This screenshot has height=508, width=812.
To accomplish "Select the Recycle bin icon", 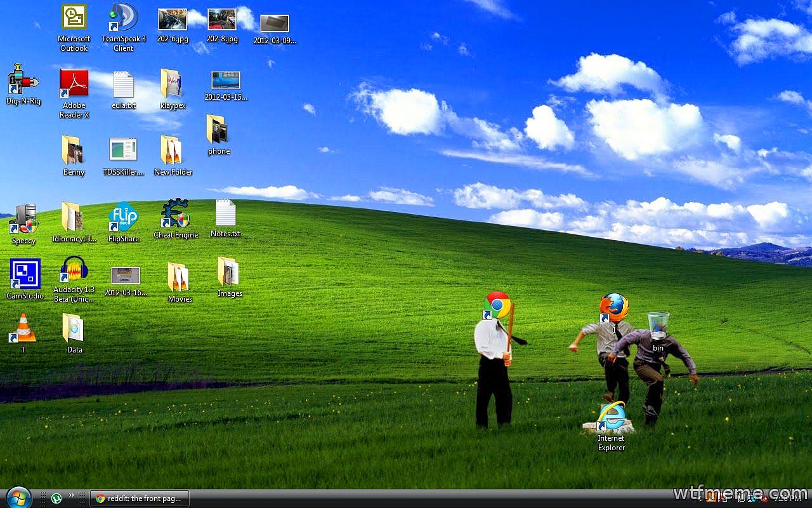I will [x=658, y=326].
